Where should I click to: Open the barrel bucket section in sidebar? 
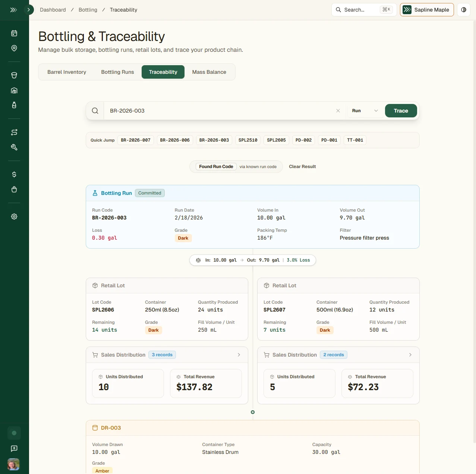[x=14, y=75]
